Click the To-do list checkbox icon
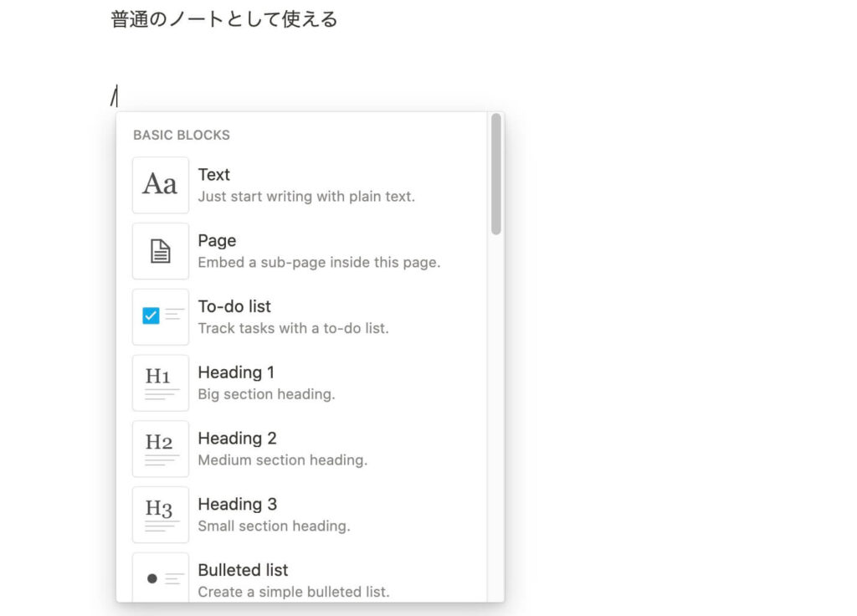The width and height of the screenshot is (857, 616). 160,317
